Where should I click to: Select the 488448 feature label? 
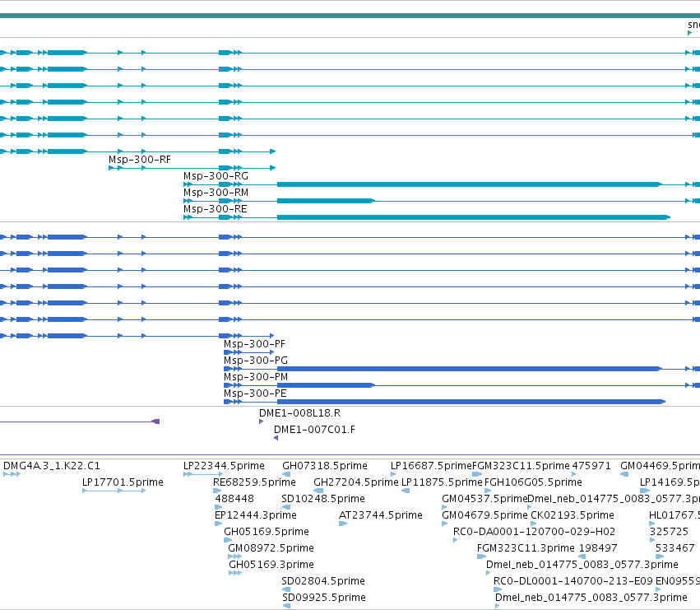[234, 499]
